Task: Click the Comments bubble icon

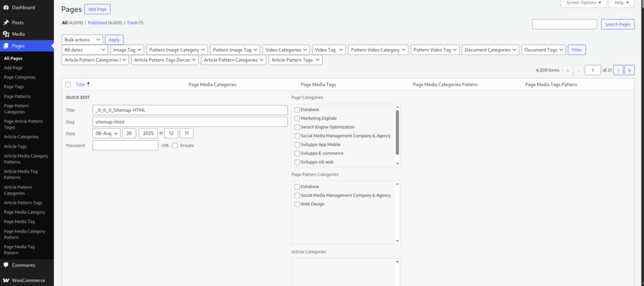Action: [x=6, y=265]
